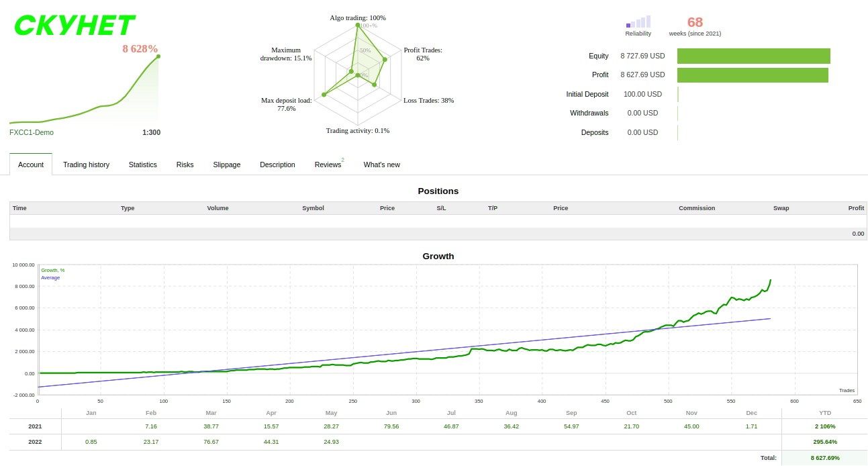Sort positions by Type column header
Screen dimensions: 868x466
click(128, 208)
